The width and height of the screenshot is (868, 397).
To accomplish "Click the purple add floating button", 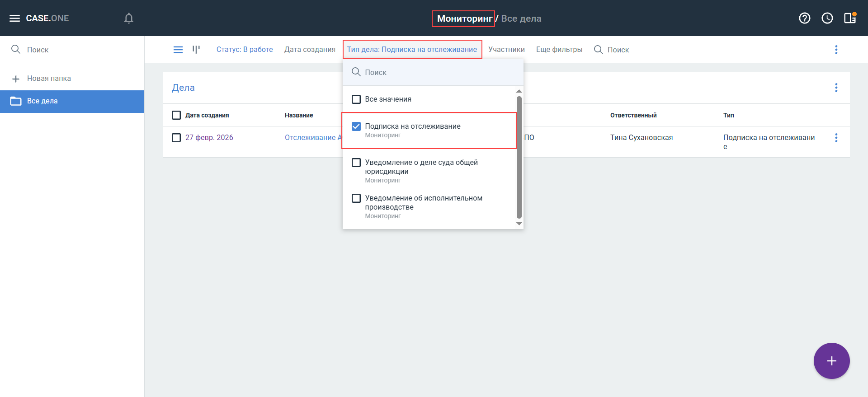I will click(x=831, y=361).
